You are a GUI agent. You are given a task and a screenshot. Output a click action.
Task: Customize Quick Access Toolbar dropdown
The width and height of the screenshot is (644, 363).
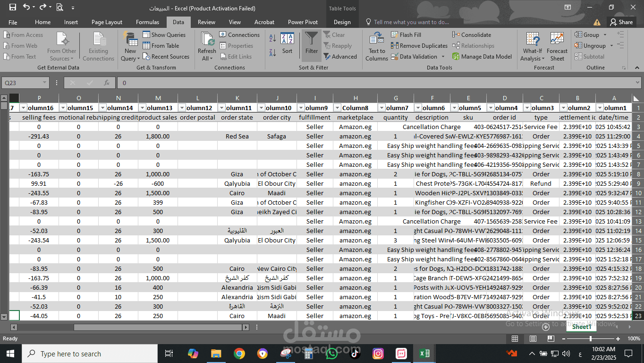point(73,8)
